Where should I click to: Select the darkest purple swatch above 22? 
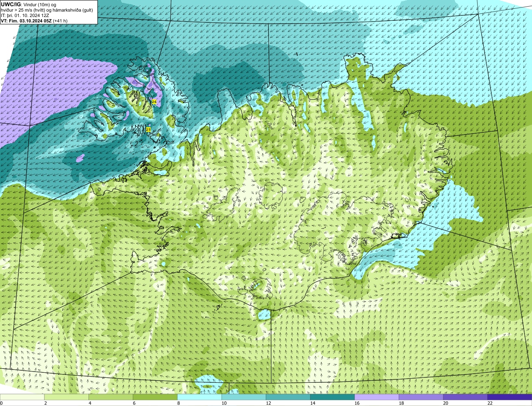(510, 397)
